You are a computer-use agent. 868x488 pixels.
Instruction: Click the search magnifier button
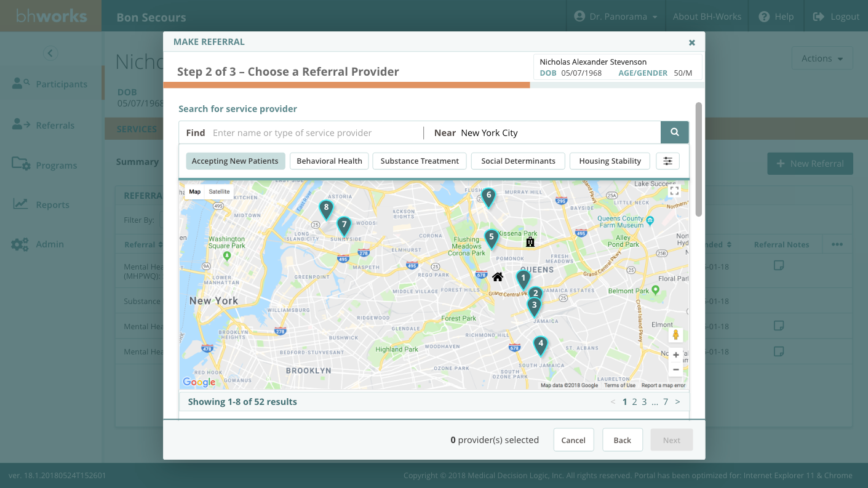click(675, 132)
